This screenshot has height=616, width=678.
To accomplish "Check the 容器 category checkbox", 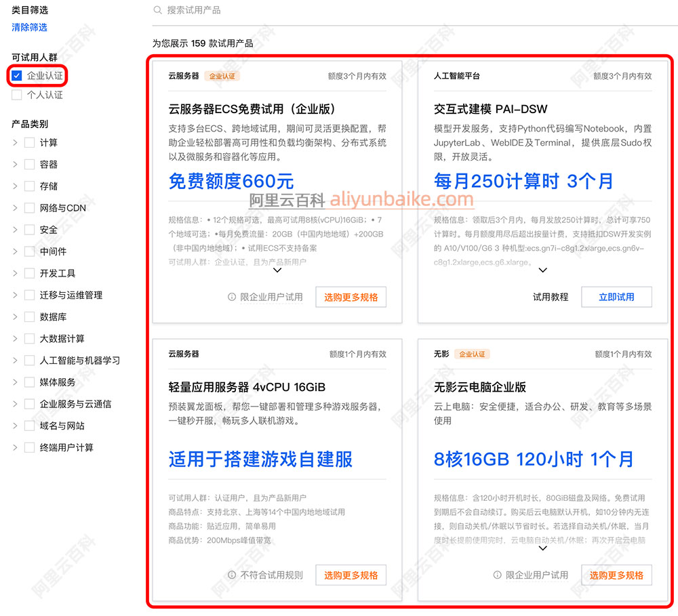I will (29, 164).
